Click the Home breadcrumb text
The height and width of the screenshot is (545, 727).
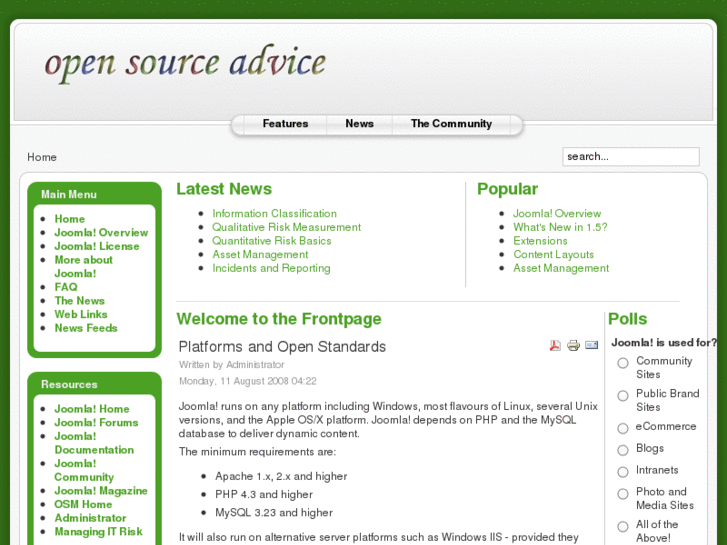[x=42, y=157]
